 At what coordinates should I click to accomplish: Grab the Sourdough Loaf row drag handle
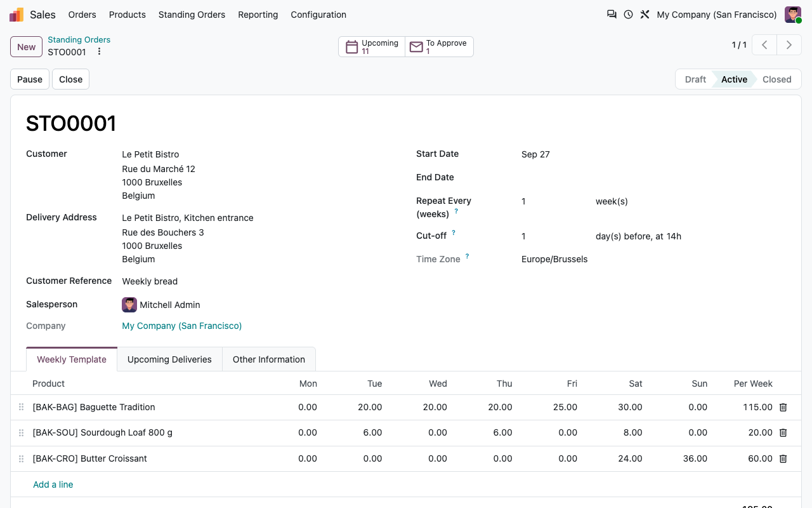[x=21, y=432]
